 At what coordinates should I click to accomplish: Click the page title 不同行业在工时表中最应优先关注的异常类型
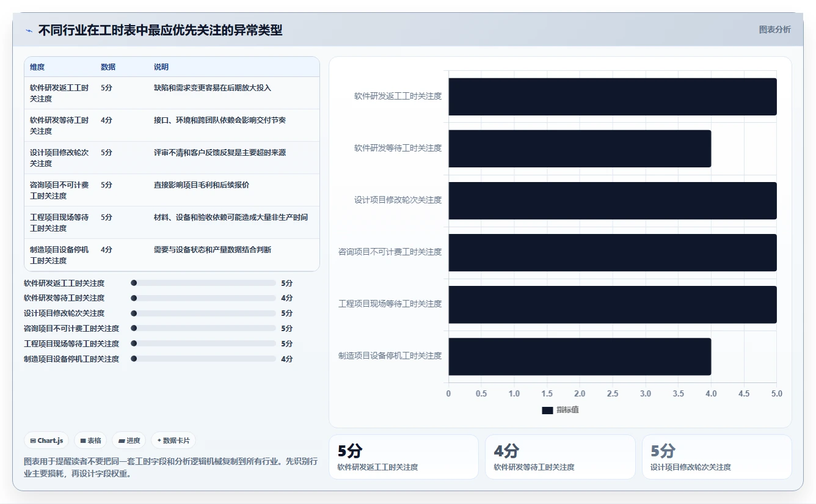160,31
